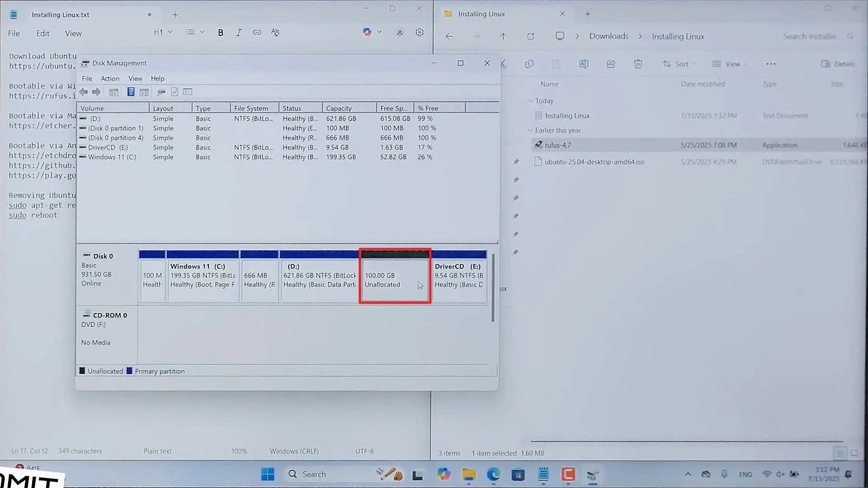
Task: Click the Search box in File Explorer
Action: point(817,37)
